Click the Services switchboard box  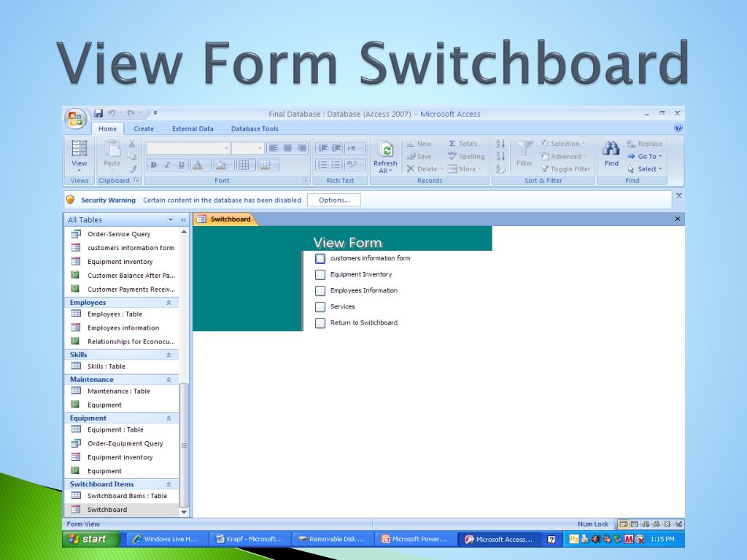pos(320,307)
